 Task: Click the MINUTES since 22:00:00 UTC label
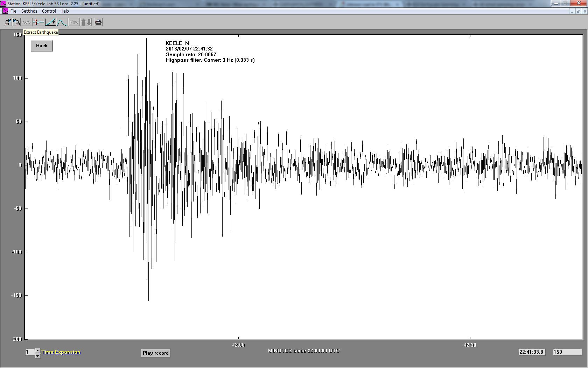pyautogui.click(x=304, y=350)
